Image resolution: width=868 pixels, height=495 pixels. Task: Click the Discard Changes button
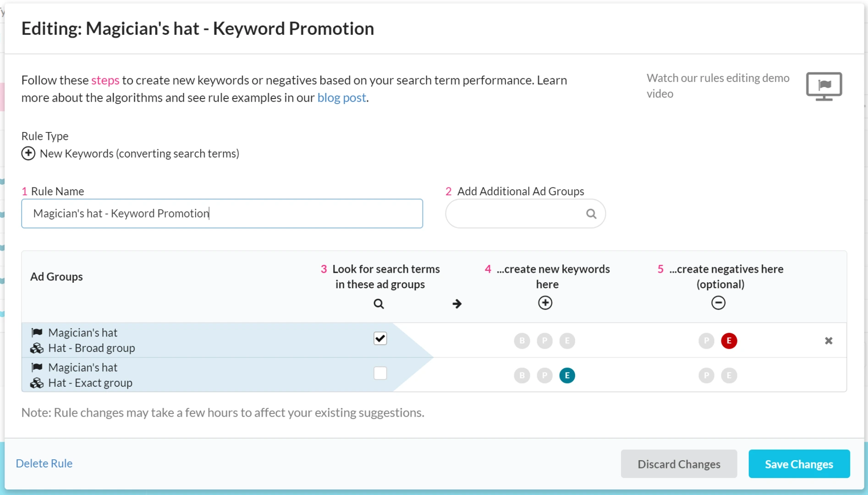coord(679,464)
